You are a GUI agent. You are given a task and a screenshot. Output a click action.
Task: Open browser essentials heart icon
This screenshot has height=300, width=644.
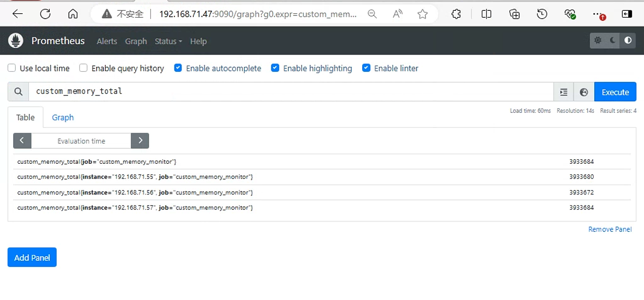pyautogui.click(x=570, y=14)
